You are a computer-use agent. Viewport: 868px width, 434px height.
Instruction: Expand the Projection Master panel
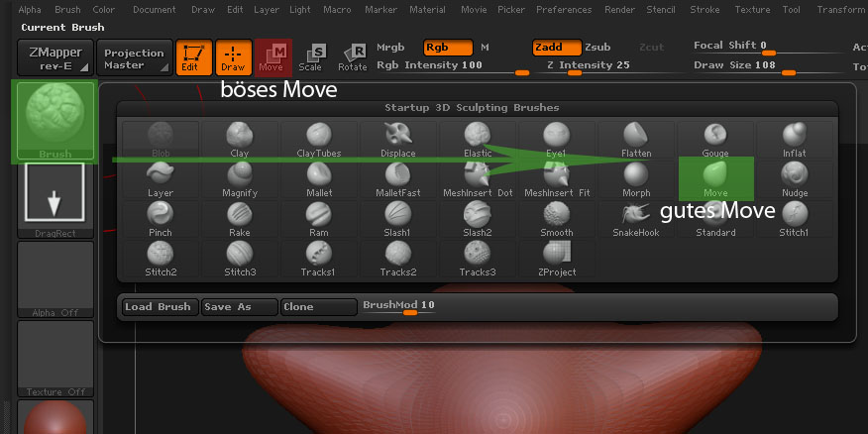pos(134,57)
